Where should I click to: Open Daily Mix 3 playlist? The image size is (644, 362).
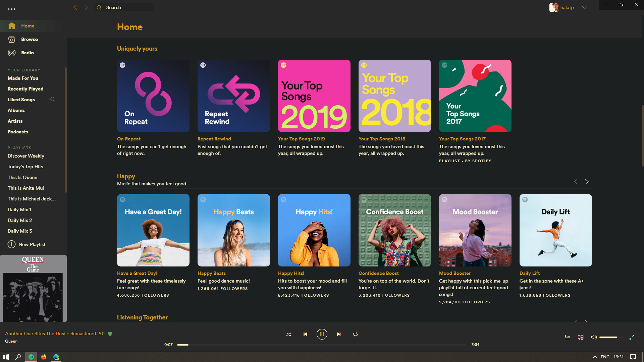coord(20,231)
